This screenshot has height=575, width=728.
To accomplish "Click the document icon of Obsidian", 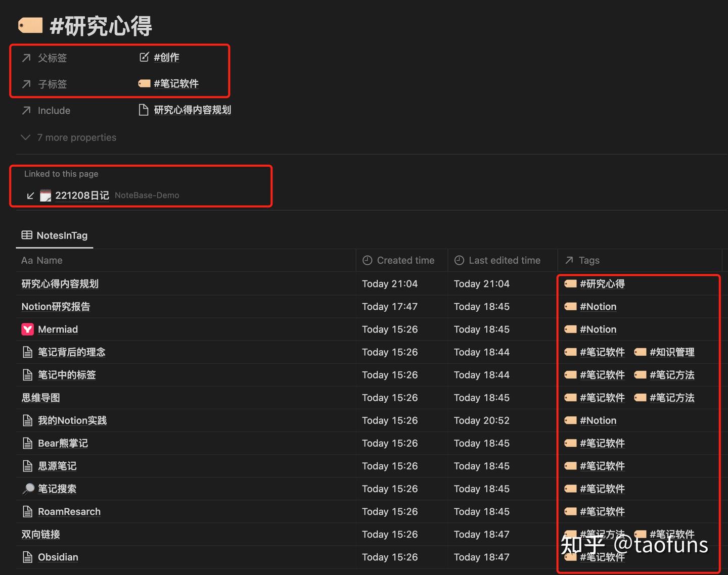I will 28,557.
